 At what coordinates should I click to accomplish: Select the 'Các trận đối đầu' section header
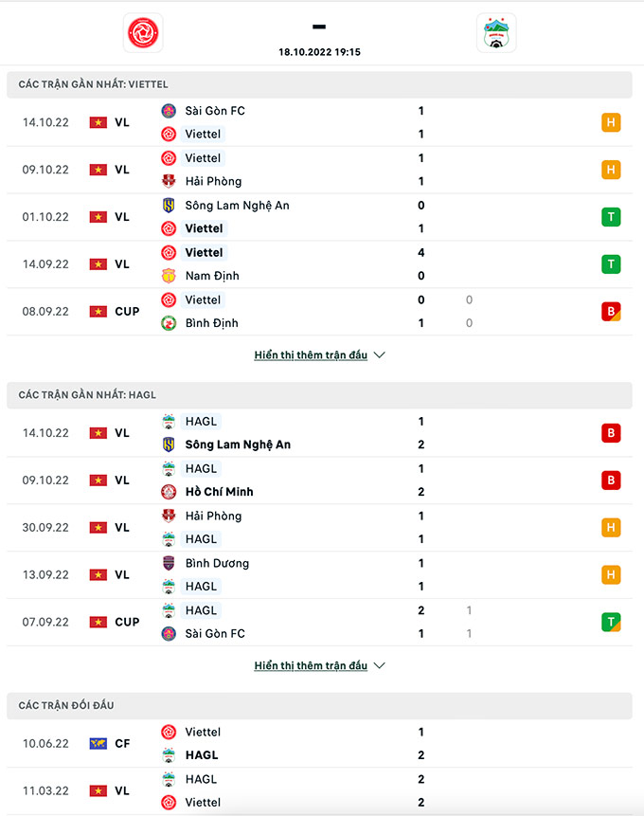click(x=66, y=705)
